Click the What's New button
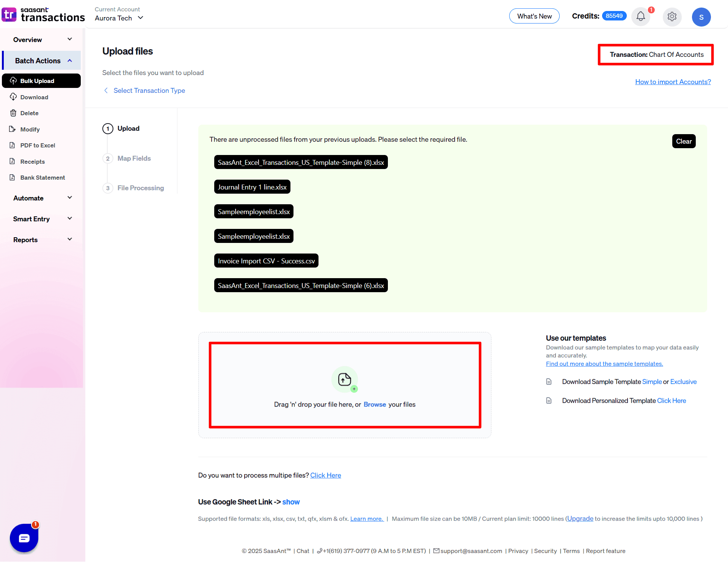728x562 pixels. (x=534, y=16)
